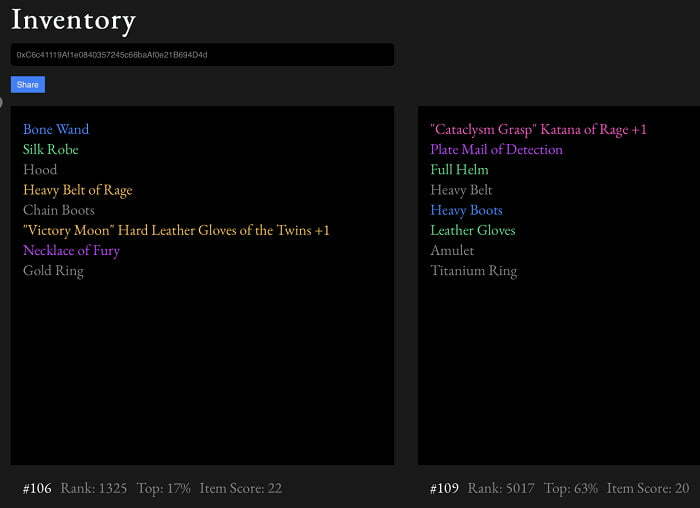Open bag #109 label
This screenshot has width=700, height=508.
coord(444,488)
